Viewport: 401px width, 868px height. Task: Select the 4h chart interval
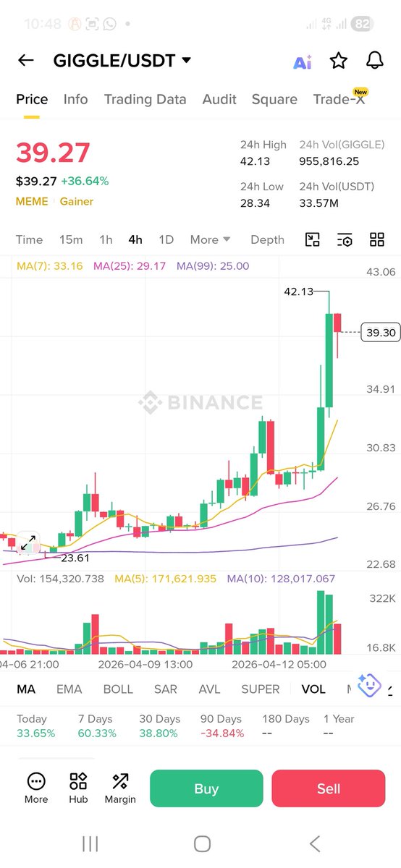[x=135, y=239]
